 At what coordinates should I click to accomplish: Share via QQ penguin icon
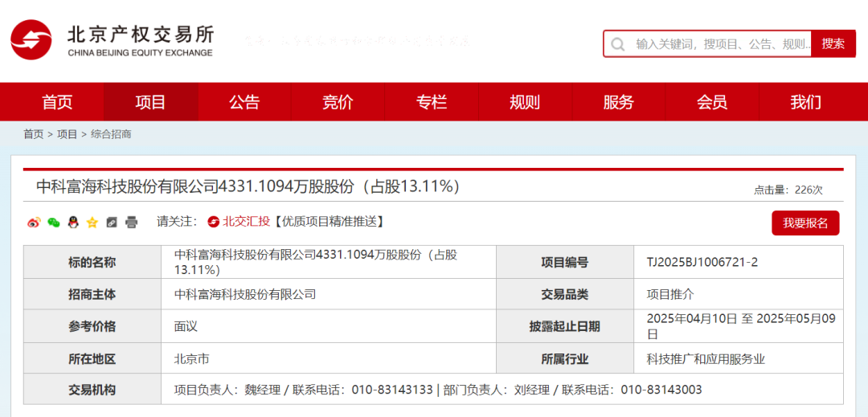coord(72,223)
